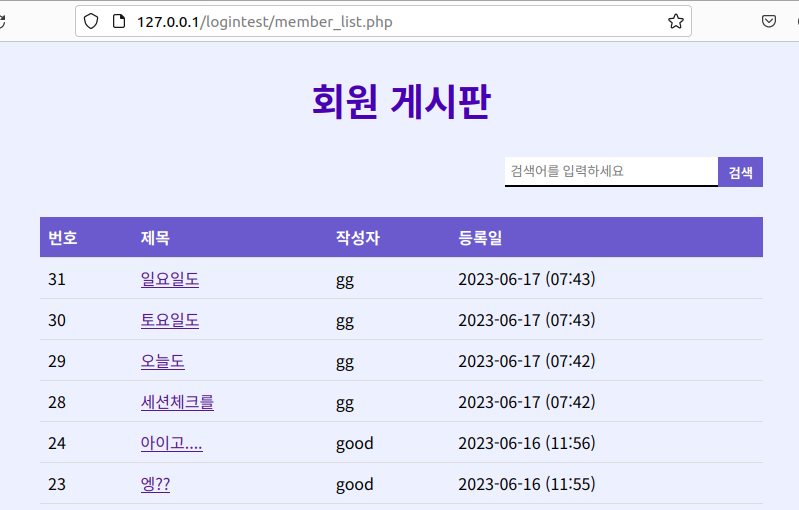The width and height of the screenshot is (799, 510).
Task: Click the 등록일 column header
Action: click(x=480, y=237)
